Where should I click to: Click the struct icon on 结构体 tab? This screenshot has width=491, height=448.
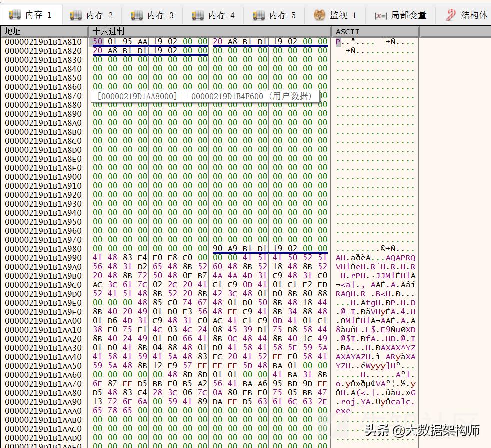point(449,15)
